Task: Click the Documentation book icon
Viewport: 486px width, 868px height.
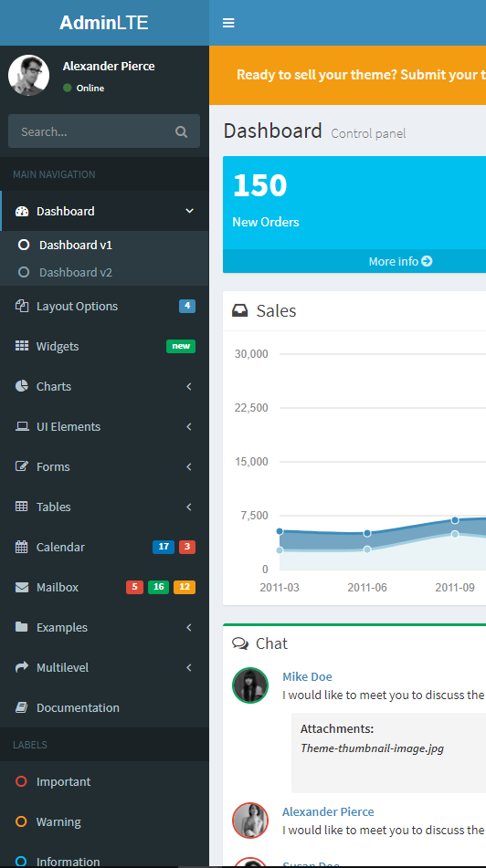Action: click(x=22, y=707)
